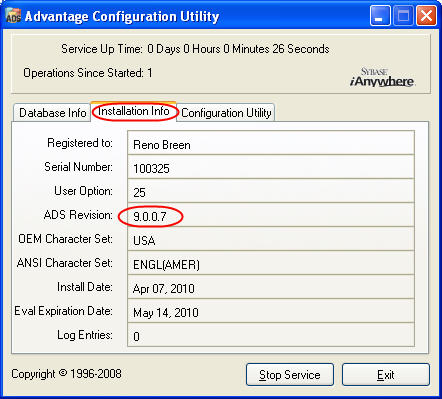Click the Service Up Time text
Image resolution: width=442 pixels, height=399 pixels.
[195, 49]
